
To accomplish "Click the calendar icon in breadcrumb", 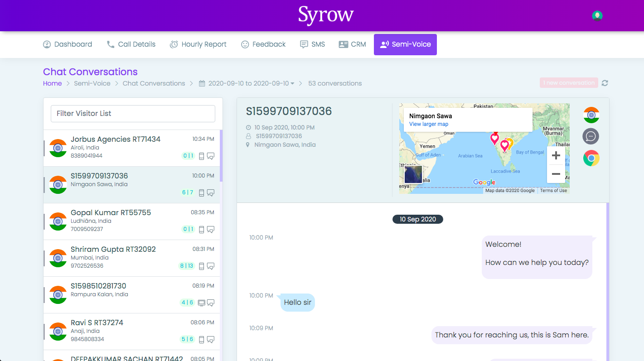I will (x=202, y=83).
